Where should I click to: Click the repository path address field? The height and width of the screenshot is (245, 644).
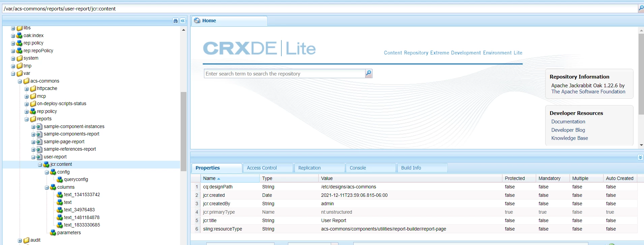click(320, 8)
